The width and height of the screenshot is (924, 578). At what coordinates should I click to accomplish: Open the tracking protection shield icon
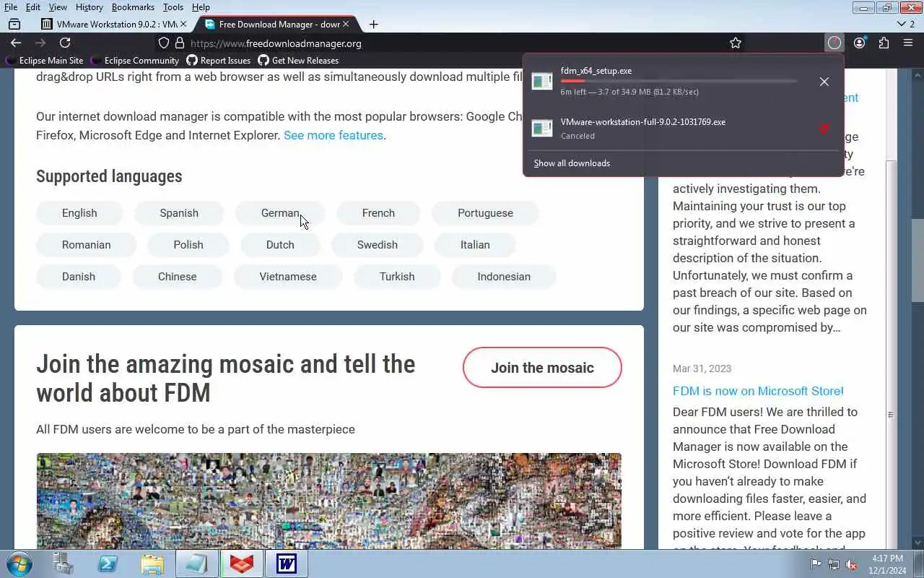[164, 43]
